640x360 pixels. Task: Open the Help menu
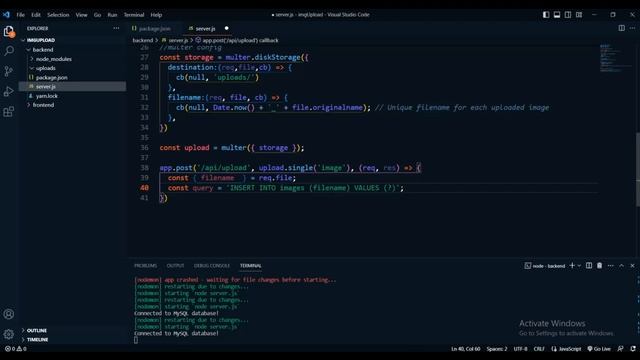click(156, 15)
